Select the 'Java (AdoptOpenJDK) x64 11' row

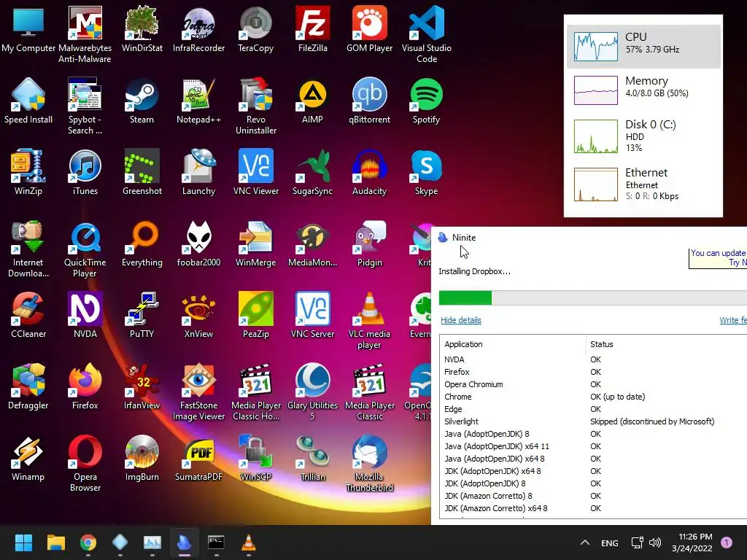tap(593, 446)
